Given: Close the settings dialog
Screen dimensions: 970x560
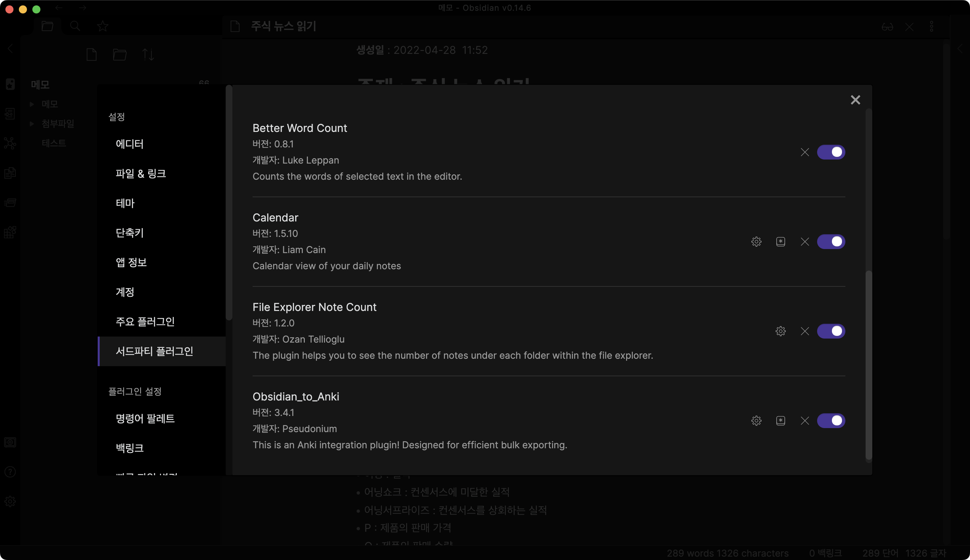Looking at the screenshot, I should pyautogui.click(x=855, y=100).
